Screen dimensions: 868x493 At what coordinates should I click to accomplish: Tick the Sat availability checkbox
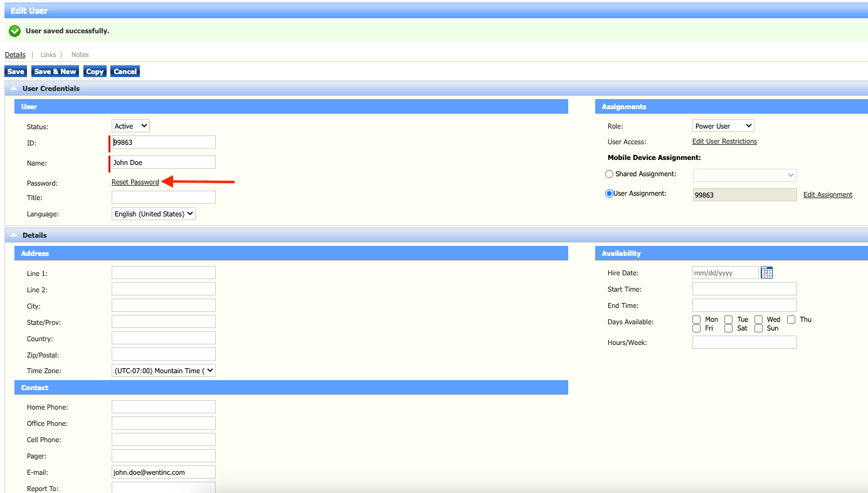[x=728, y=329]
